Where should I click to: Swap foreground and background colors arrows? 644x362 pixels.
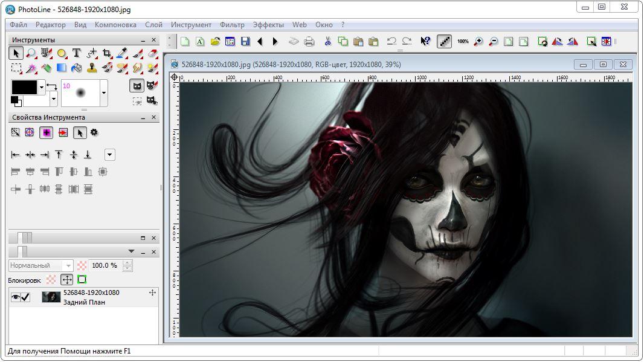point(52,86)
